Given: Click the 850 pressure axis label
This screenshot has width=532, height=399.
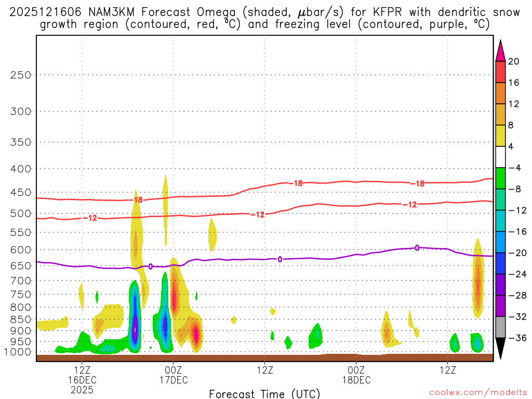Looking at the screenshot, I should pyautogui.click(x=21, y=320).
